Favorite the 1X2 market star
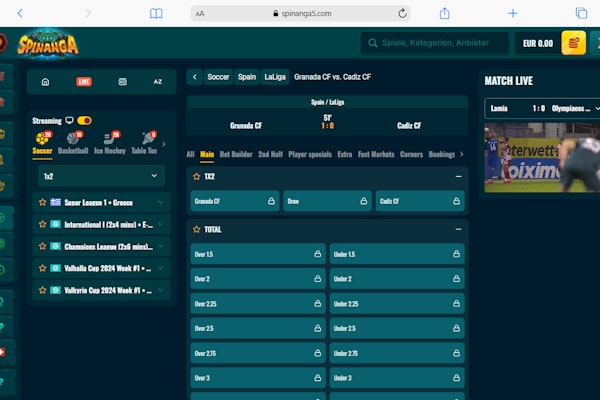Image resolution: width=600 pixels, height=400 pixels. pos(197,176)
